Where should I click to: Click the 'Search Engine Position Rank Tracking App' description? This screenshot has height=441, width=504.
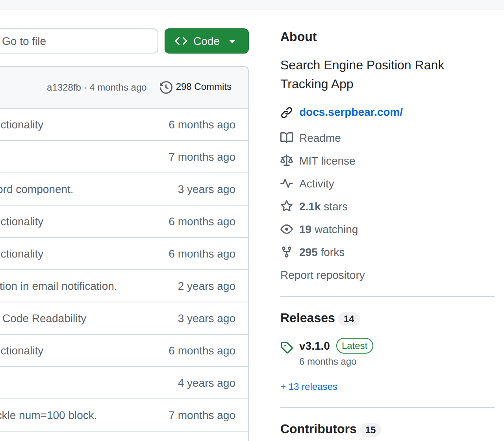coord(362,75)
